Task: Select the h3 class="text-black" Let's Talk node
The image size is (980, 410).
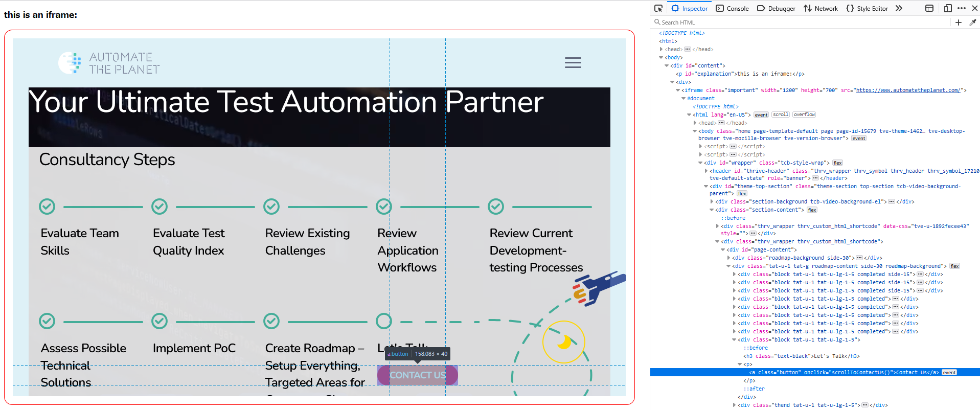Action: coord(802,356)
